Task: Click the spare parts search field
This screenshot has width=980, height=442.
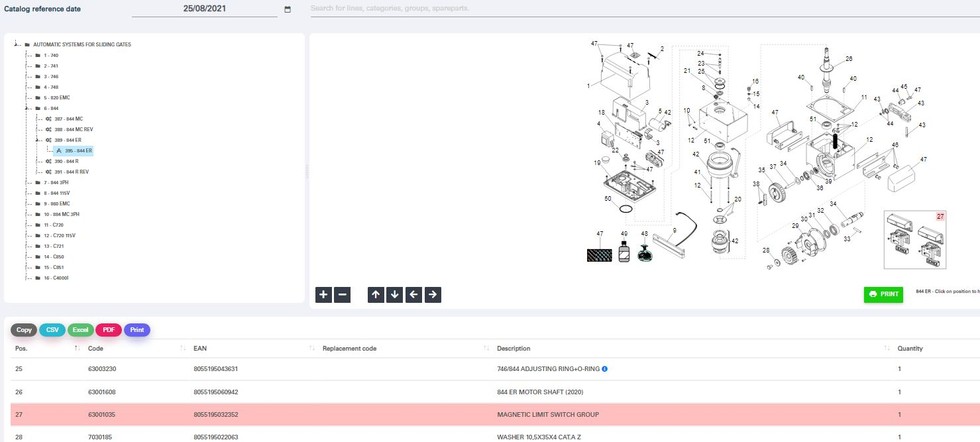Action: [643, 9]
